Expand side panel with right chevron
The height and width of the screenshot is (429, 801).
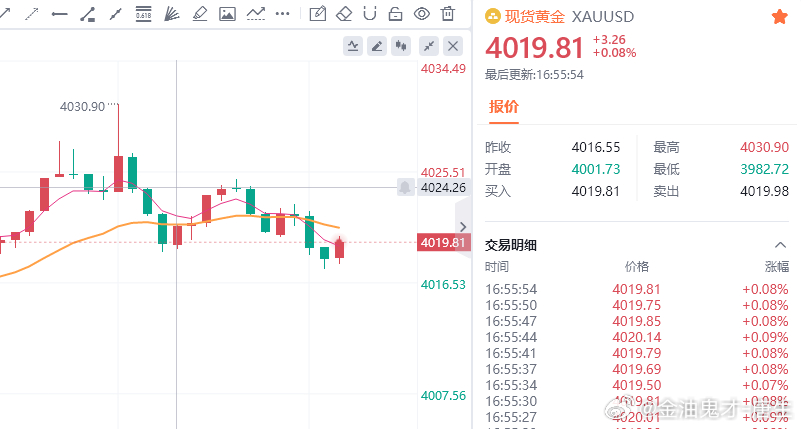click(x=463, y=227)
